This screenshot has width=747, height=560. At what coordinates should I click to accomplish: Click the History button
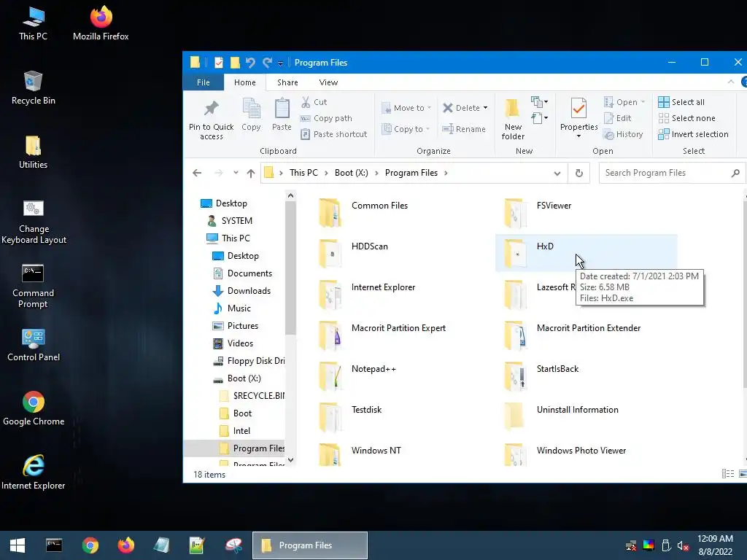[623, 134]
